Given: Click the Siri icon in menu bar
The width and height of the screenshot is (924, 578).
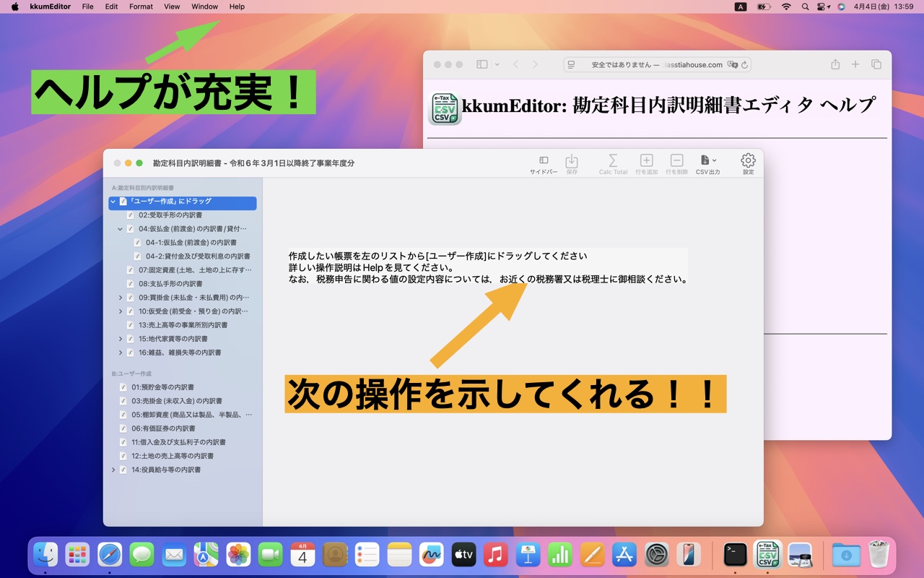Looking at the screenshot, I should 841,7.
